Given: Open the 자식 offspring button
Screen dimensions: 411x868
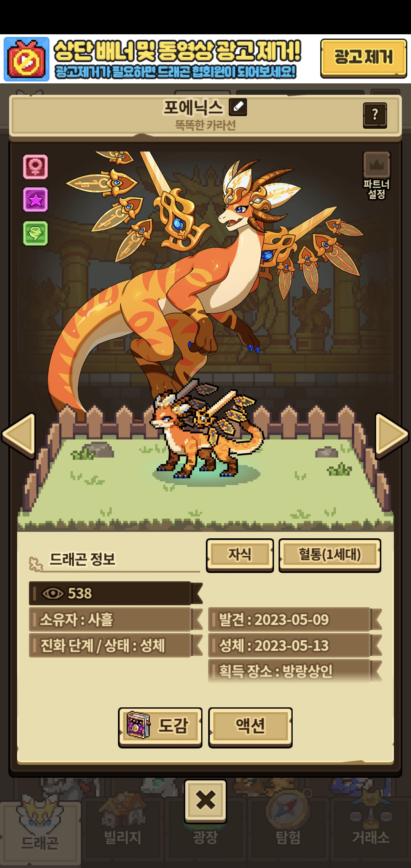Looking at the screenshot, I should (x=240, y=555).
